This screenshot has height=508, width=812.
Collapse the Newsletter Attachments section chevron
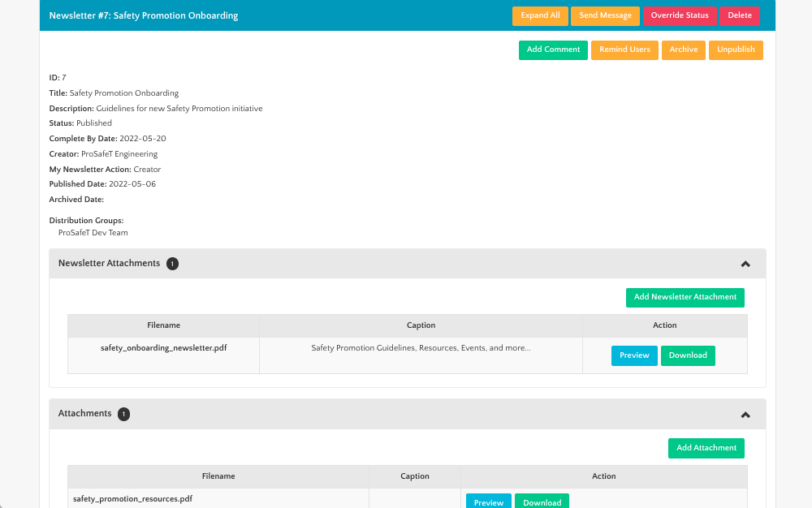(x=745, y=264)
